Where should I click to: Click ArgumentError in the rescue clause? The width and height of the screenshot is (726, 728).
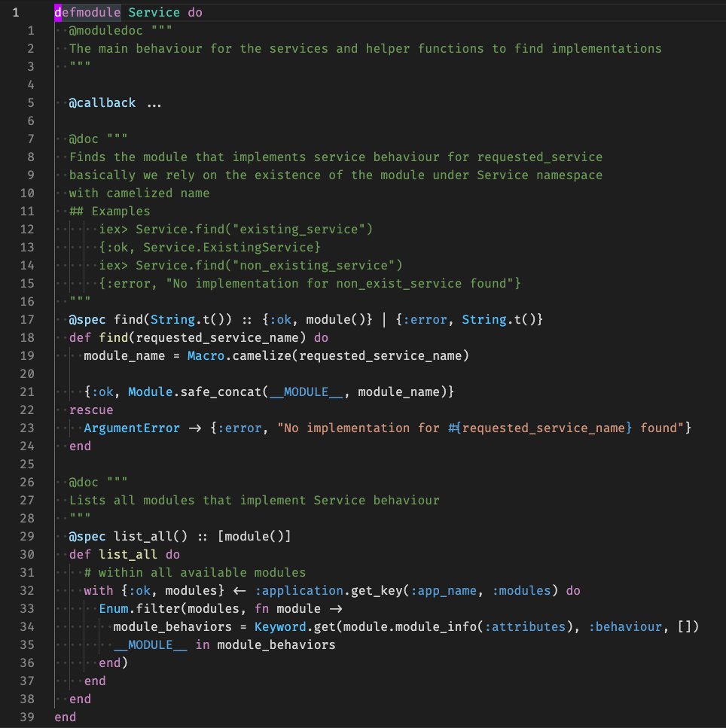pyautogui.click(x=132, y=428)
